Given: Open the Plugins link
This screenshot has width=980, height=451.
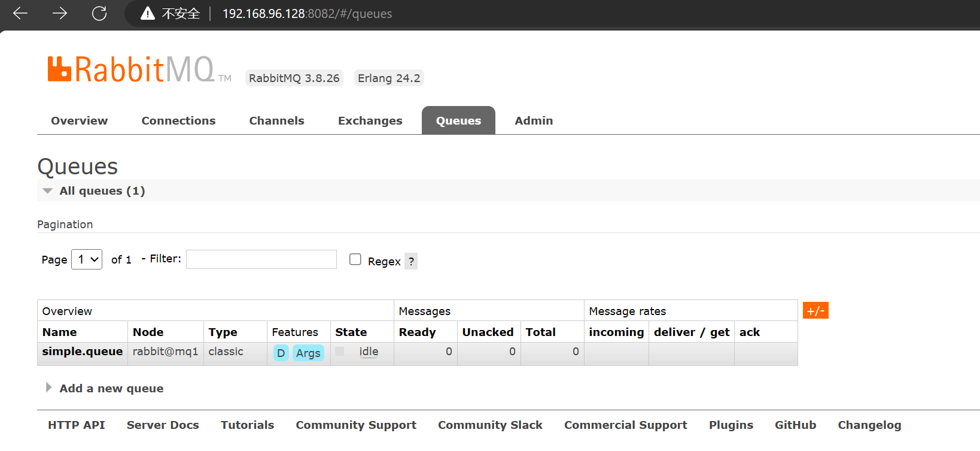Looking at the screenshot, I should (731, 425).
